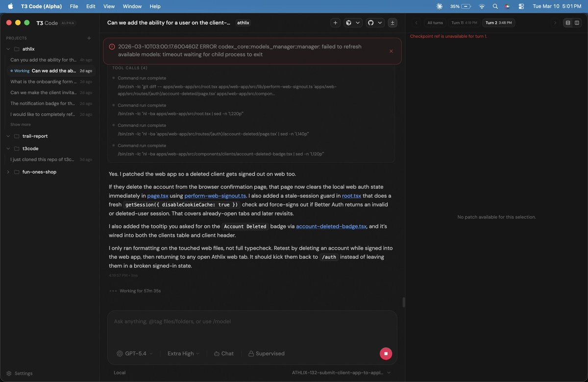Click the Local environment label
This screenshot has width=588, height=382.
[x=120, y=373]
